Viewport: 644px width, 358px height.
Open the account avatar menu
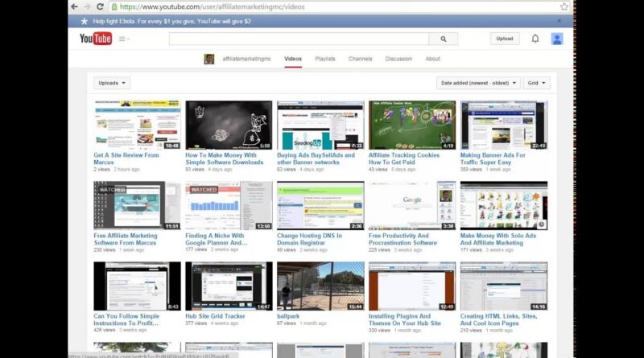(557, 39)
